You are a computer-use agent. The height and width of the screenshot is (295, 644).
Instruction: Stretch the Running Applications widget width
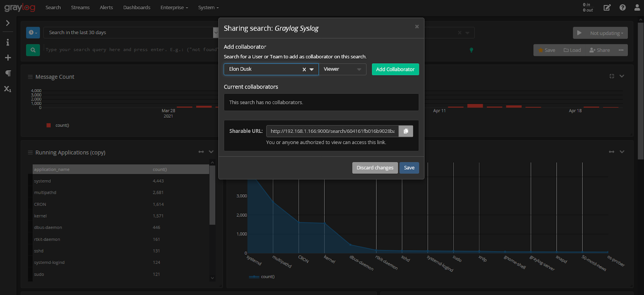click(201, 152)
